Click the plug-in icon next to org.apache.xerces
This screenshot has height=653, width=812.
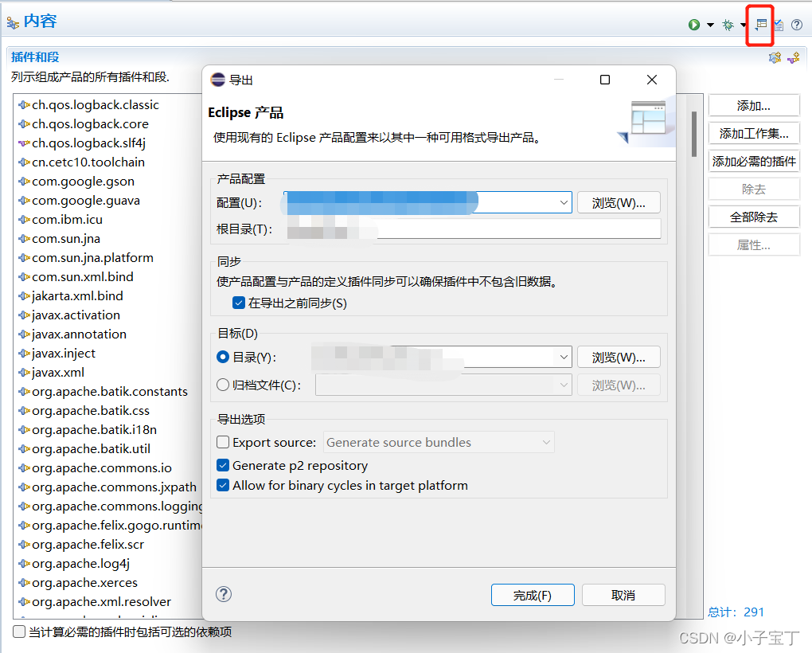[x=25, y=583]
